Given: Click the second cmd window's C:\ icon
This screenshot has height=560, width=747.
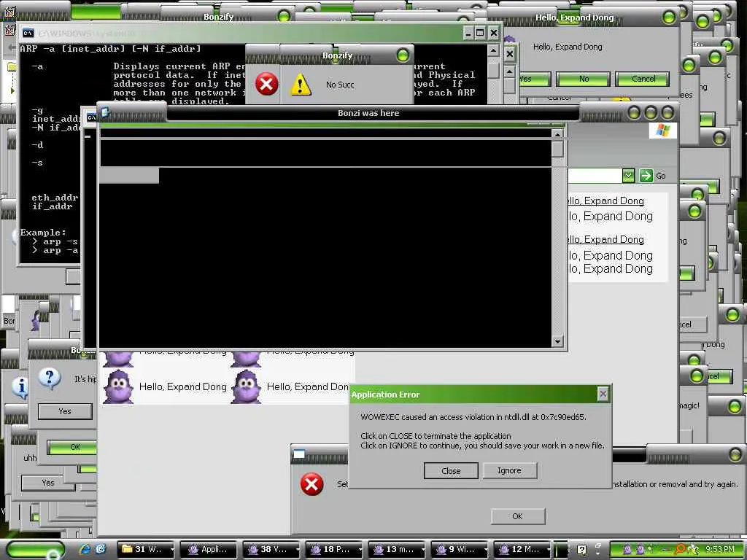Looking at the screenshot, I should click(91, 117).
